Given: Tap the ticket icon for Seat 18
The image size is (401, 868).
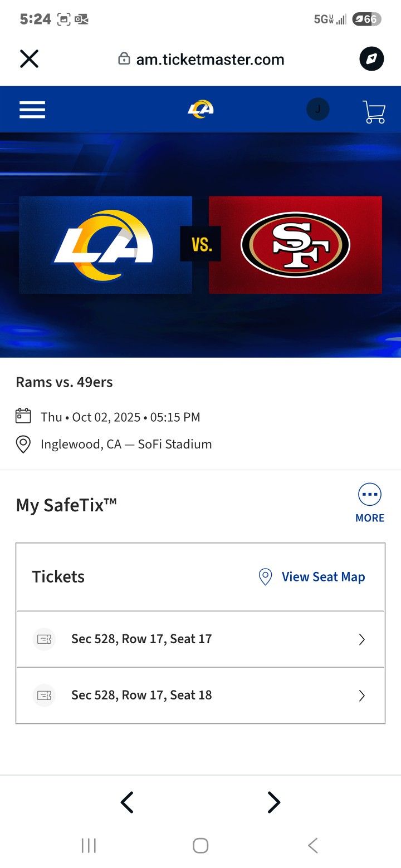Looking at the screenshot, I should click(44, 695).
